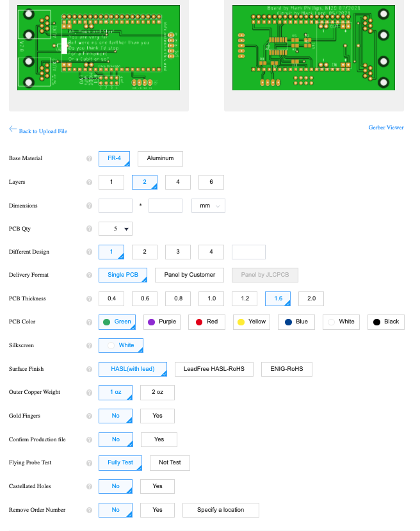
Task: Pick the Blue PCB color swatch
Action: [x=296, y=322]
